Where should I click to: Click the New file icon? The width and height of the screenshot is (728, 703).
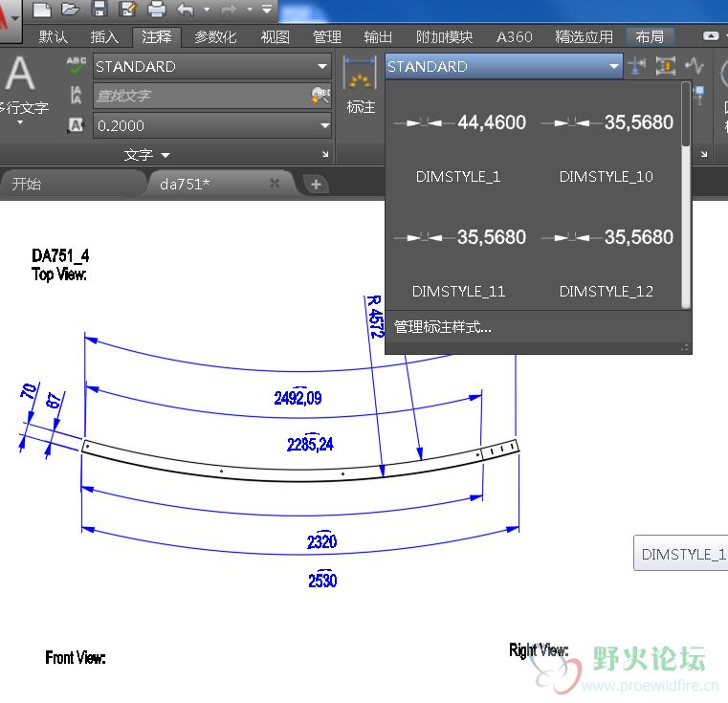41,10
